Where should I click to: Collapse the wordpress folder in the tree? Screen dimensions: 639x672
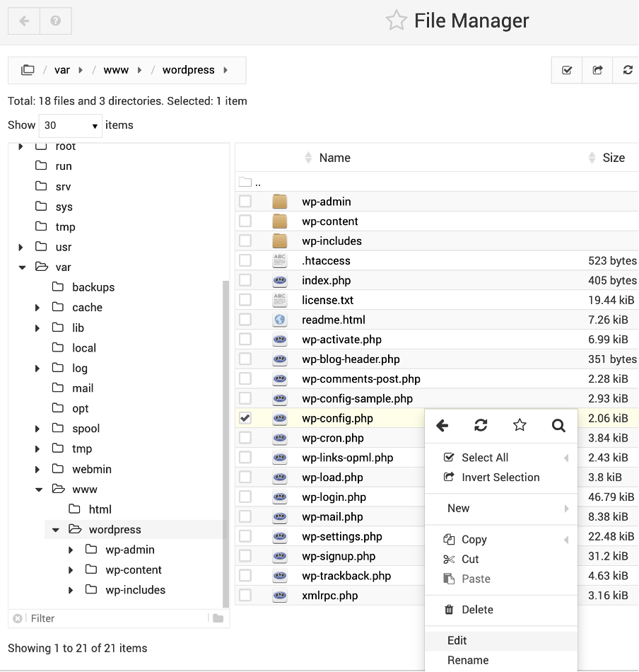coord(55,530)
